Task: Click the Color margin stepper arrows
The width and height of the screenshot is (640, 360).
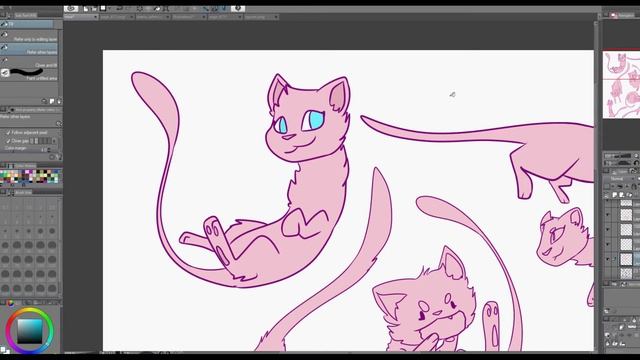Action: (49, 149)
